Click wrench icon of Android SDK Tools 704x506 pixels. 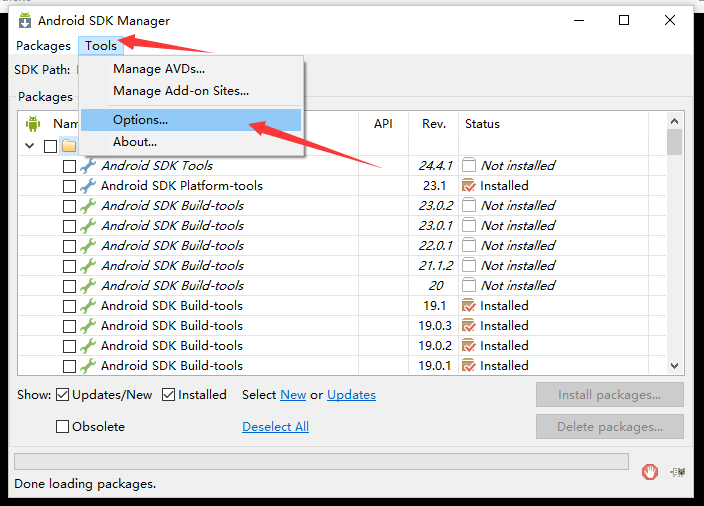click(88, 166)
